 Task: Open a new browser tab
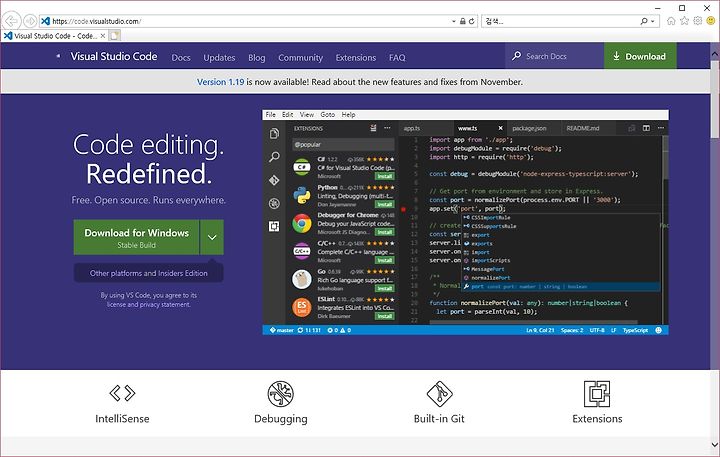point(115,35)
